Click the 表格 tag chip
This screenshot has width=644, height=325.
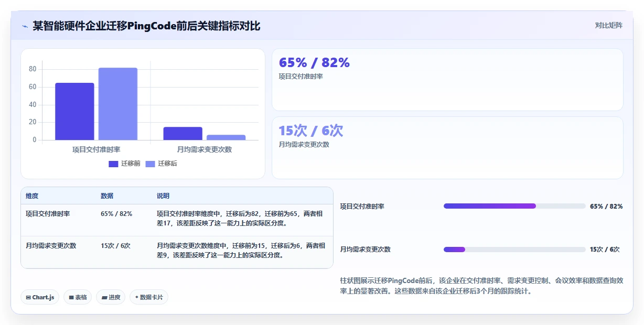tap(78, 297)
